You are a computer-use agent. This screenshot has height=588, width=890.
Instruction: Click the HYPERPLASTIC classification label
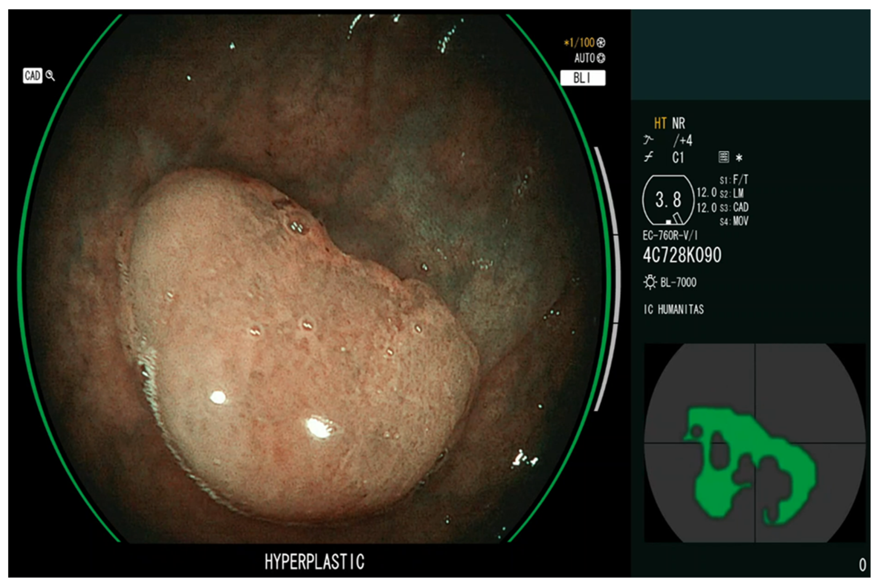[x=314, y=562]
